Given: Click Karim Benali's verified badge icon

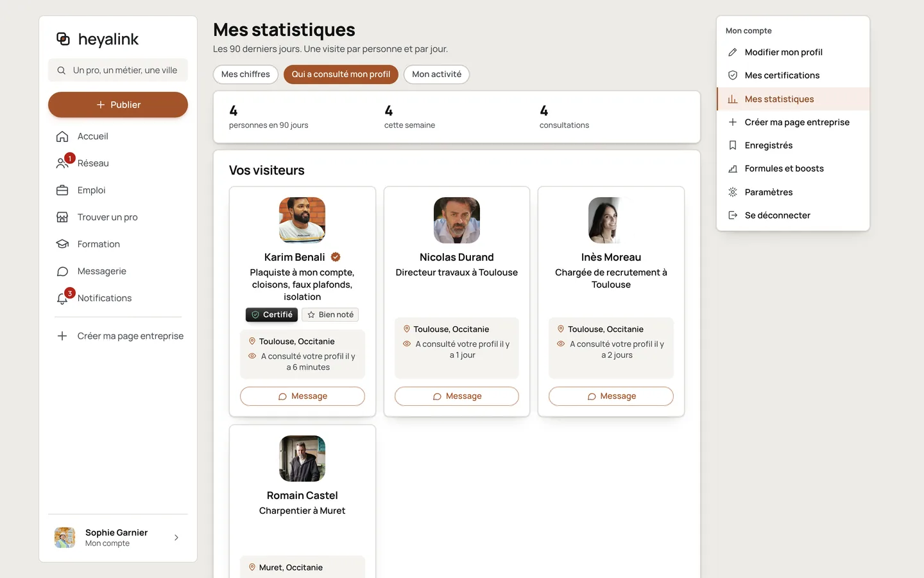Looking at the screenshot, I should pyautogui.click(x=336, y=257).
